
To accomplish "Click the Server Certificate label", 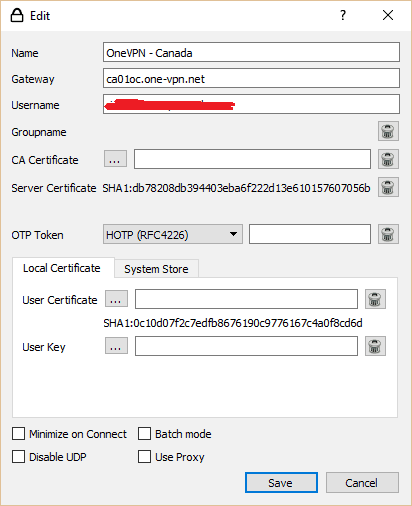I will point(54,188).
